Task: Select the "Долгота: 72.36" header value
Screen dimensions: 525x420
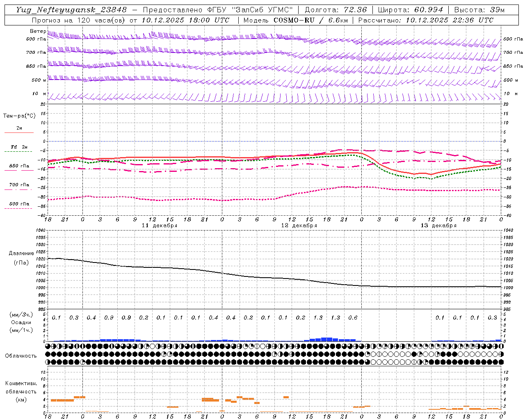Action: pyautogui.click(x=336, y=10)
